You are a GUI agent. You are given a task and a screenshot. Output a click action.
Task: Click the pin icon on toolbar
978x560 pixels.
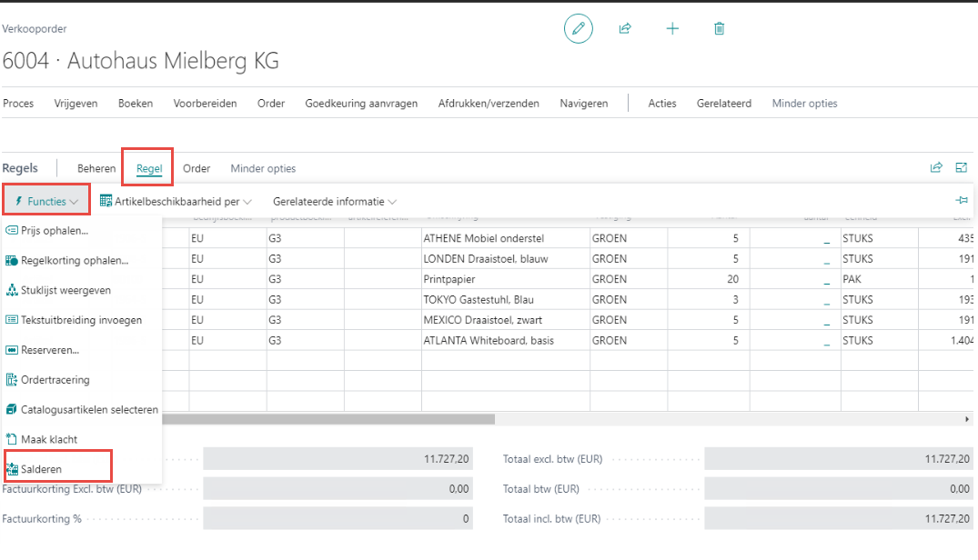(962, 201)
